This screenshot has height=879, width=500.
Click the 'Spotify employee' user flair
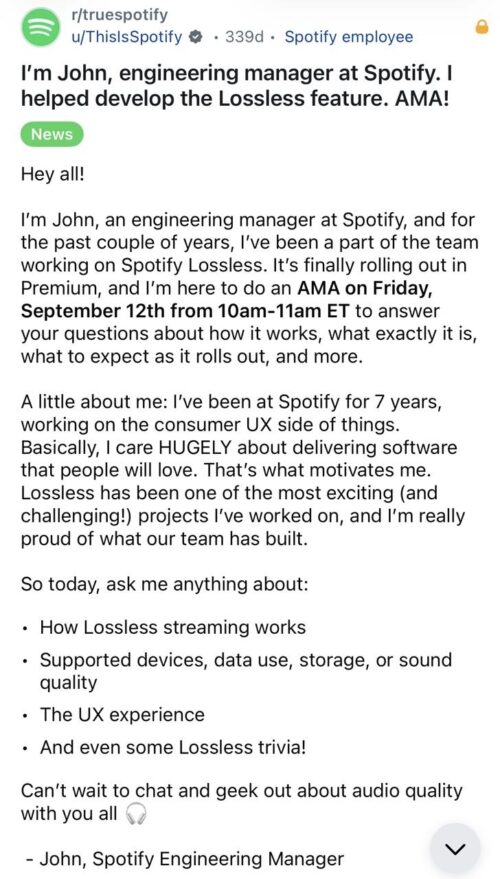(x=349, y=38)
